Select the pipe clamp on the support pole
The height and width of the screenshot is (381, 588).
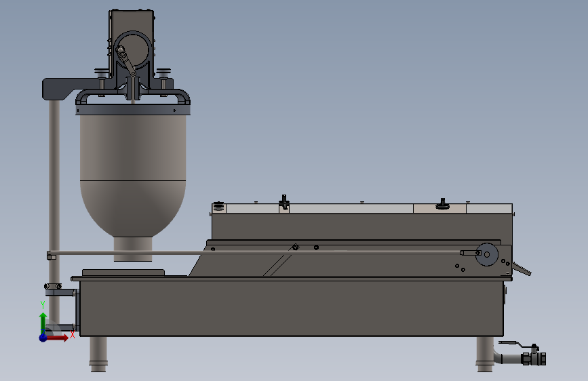pos(53,286)
